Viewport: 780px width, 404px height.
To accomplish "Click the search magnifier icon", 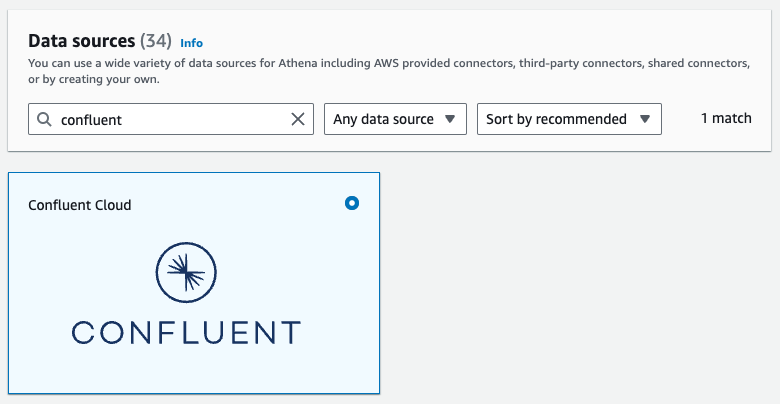I will point(44,119).
